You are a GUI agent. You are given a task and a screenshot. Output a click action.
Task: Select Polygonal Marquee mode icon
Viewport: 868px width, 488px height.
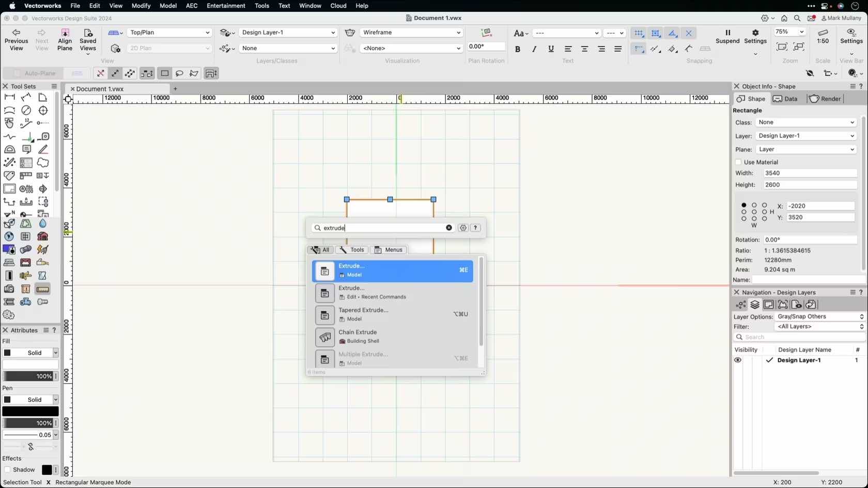194,73
